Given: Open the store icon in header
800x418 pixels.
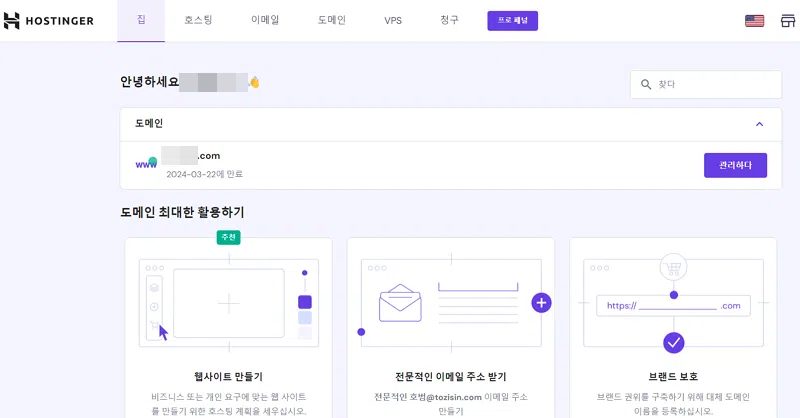Looking at the screenshot, I should (x=788, y=21).
